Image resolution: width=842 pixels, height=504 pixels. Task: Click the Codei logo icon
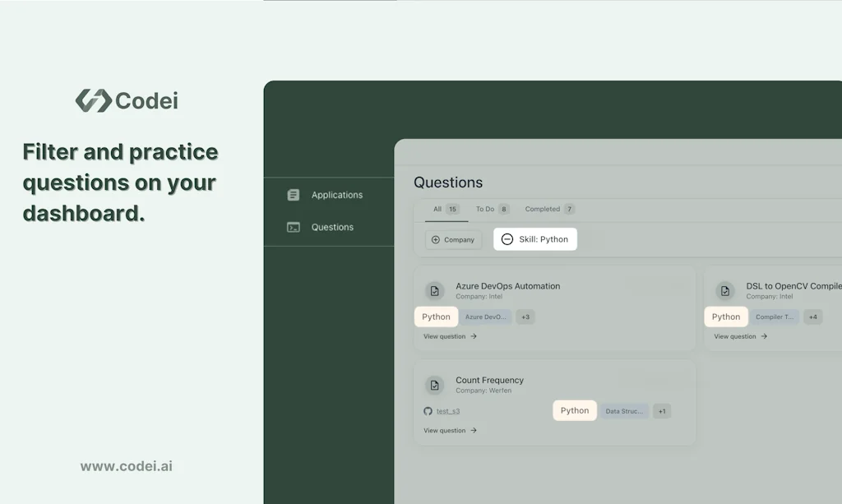92,100
